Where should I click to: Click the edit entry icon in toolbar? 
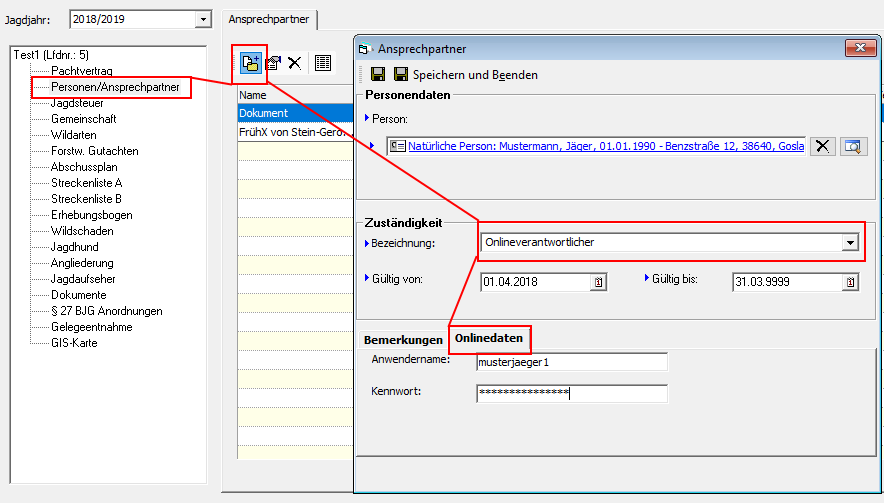pos(273,62)
